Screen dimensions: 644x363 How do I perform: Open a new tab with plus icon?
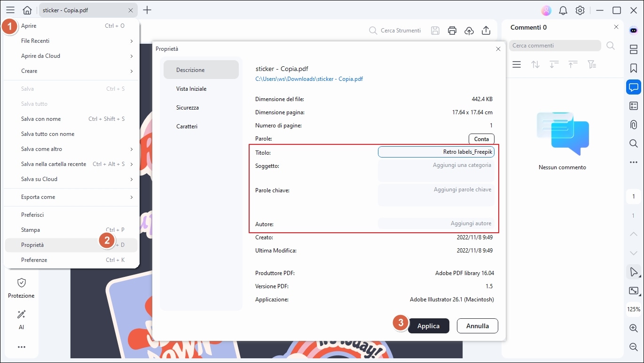(x=147, y=10)
